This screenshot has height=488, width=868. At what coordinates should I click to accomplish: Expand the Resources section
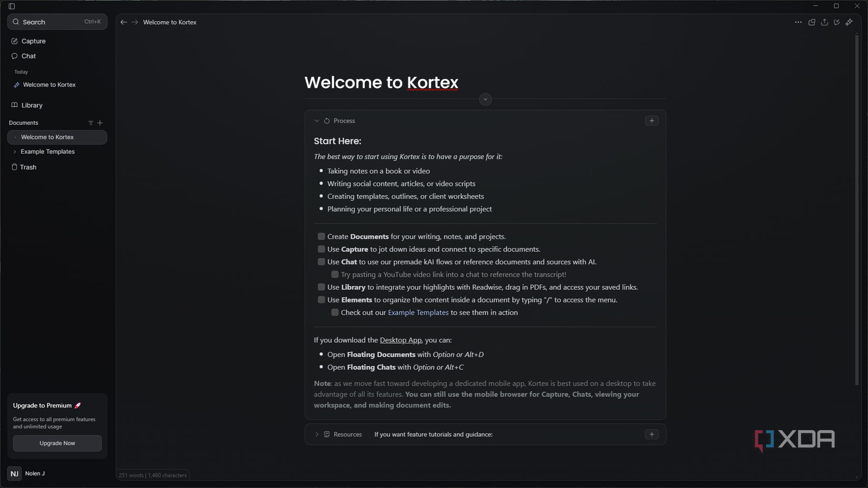tap(317, 434)
